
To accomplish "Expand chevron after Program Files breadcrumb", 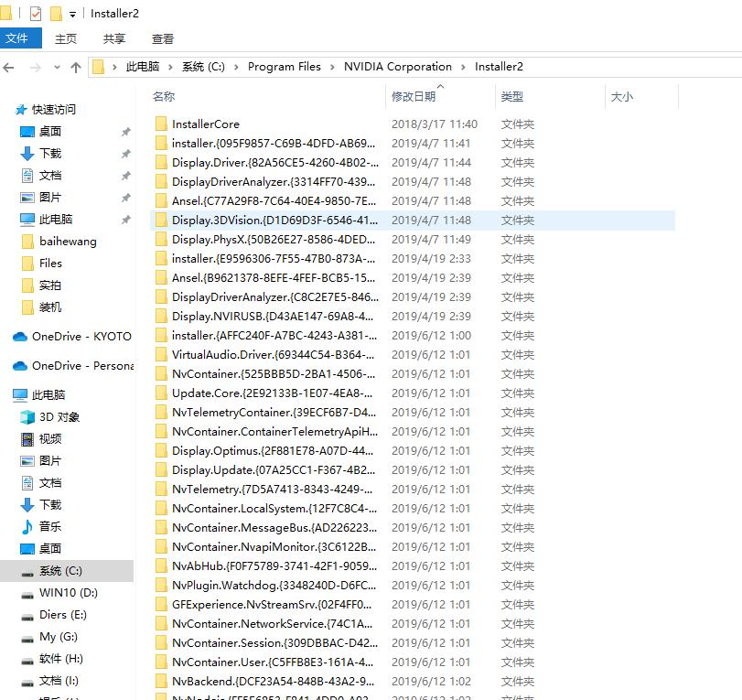I will click(x=332, y=67).
